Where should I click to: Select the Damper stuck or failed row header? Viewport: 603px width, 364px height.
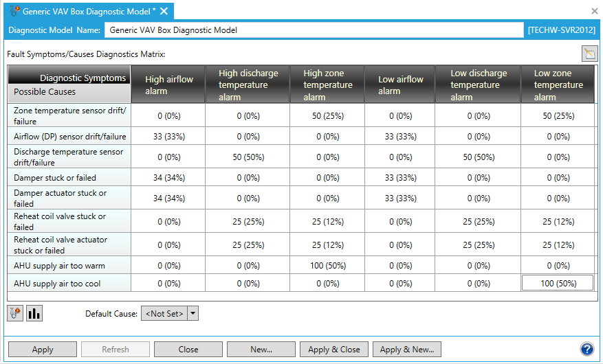pyautogui.click(x=69, y=177)
